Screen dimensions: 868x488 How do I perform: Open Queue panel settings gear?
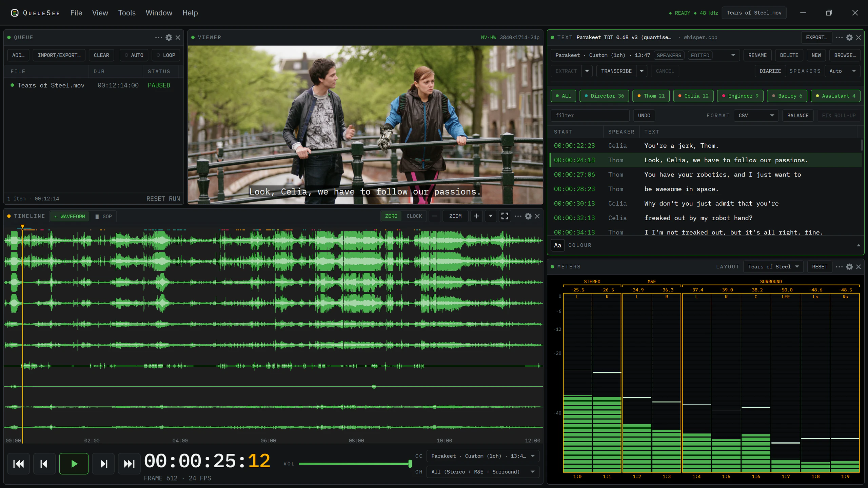pos(169,38)
